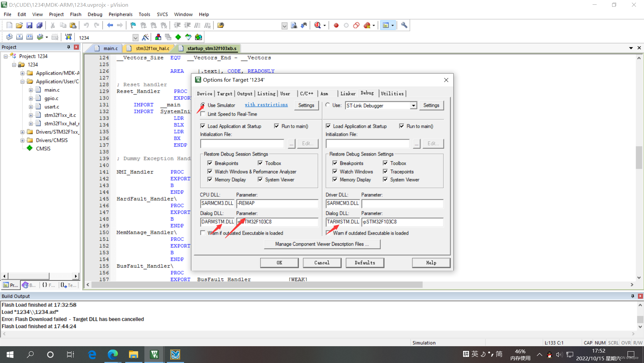Open the ST-Link Debugger driver dropdown

(x=413, y=106)
